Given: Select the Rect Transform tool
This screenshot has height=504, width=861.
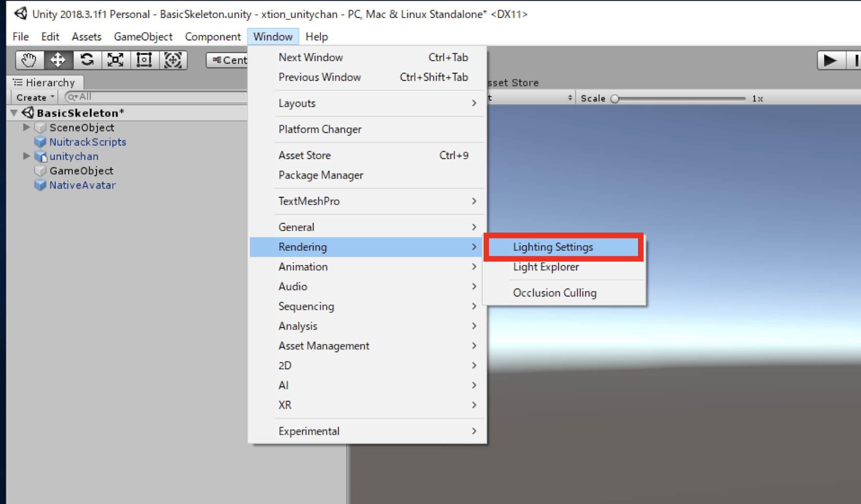Looking at the screenshot, I should (x=144, y=60).
